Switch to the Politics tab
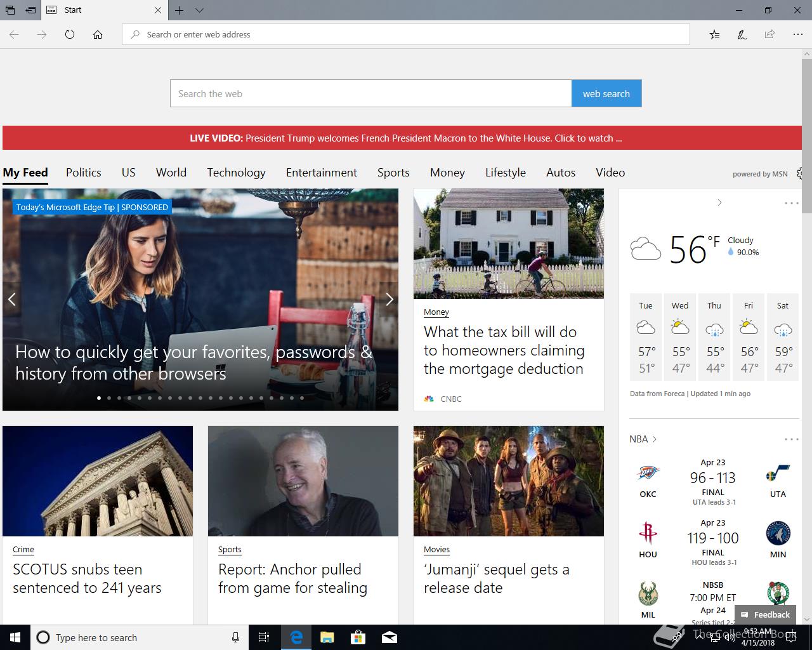812x650 pixels. 84,173
